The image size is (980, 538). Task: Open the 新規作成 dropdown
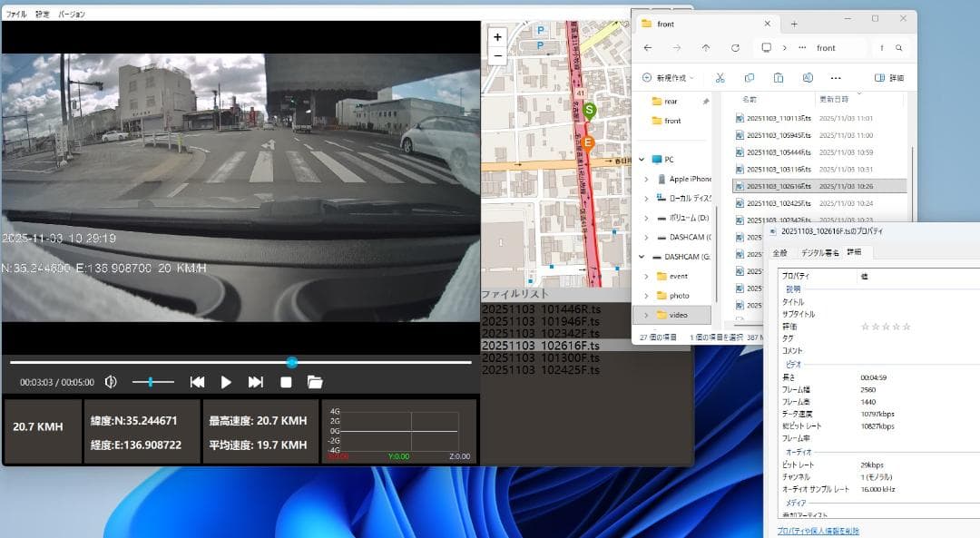pos(667,78)
